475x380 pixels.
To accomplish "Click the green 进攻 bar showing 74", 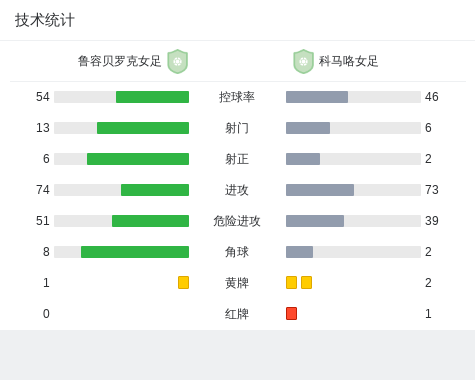I will [x=155, y=190].
